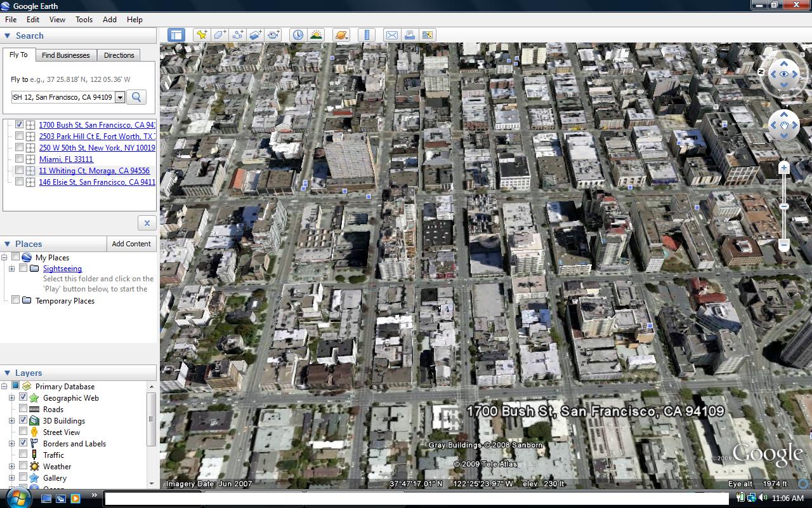Open the Sightseeing folder link
This screenshot has width=812, height=508.
pyautogui.click(x=62, y=269)
